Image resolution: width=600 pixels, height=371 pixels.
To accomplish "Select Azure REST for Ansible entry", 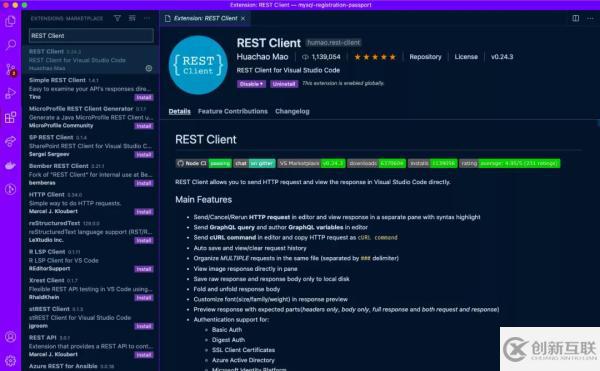I will pyautogui.click(x=90, y=366).
